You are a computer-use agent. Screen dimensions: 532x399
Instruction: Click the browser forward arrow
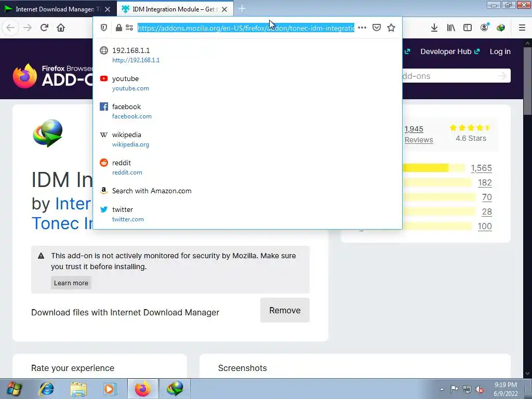28,28
